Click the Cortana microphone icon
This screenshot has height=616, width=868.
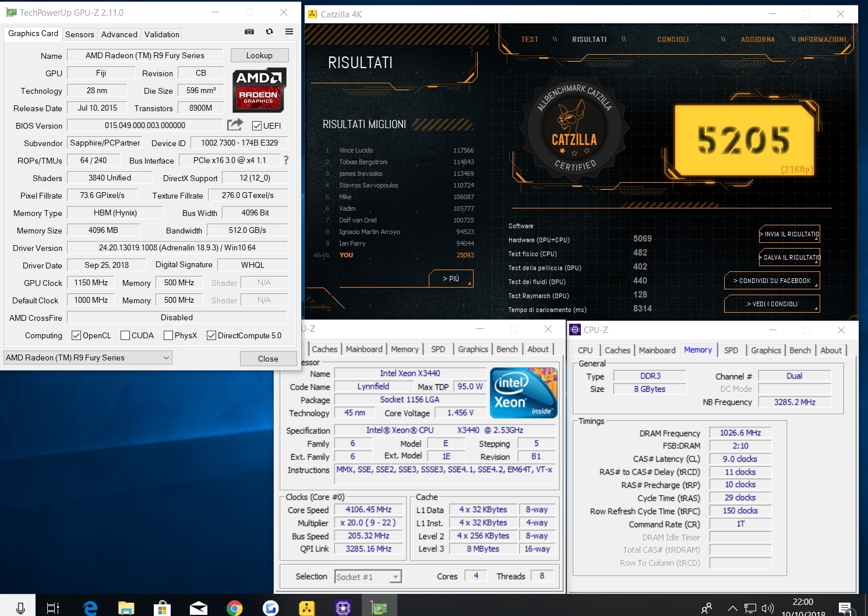point(20,608)
